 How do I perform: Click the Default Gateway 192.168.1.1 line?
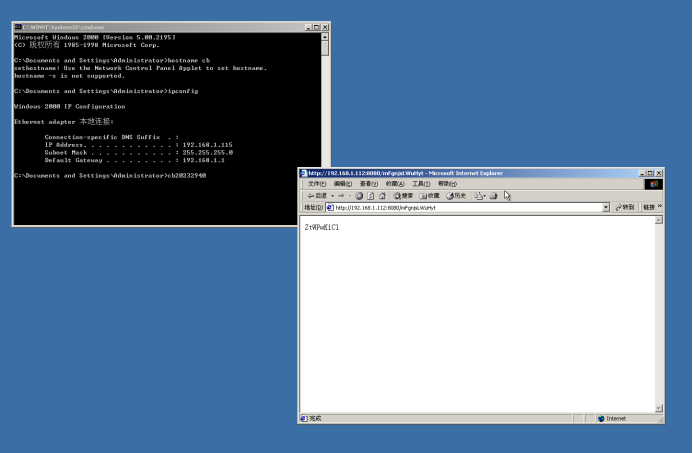(135, 160)
